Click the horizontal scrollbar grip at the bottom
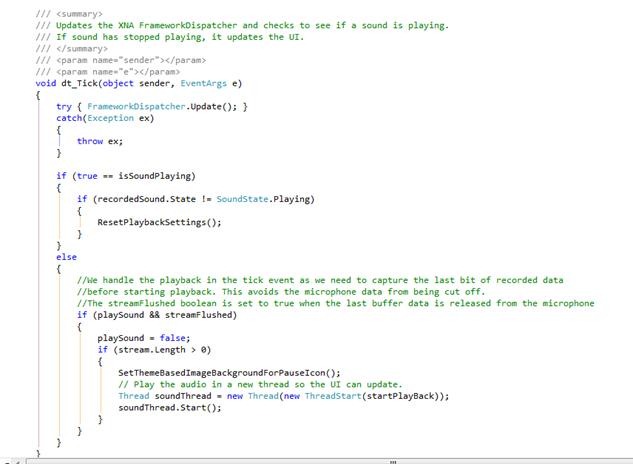Screen dimensions: 633x464 391,461
